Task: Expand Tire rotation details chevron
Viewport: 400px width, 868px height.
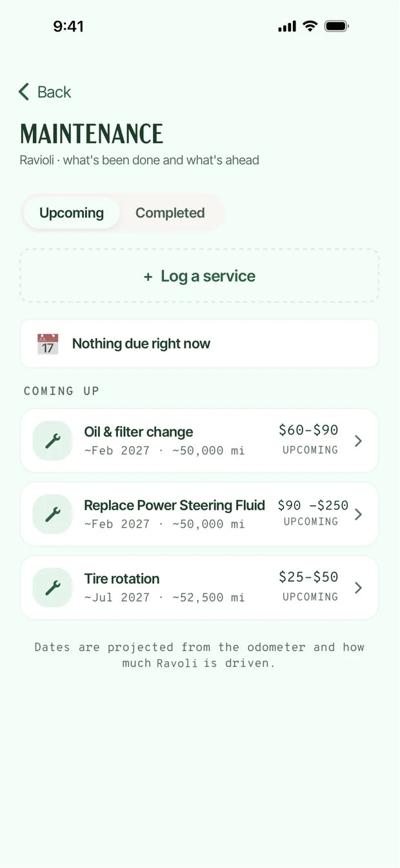Action: coord(359,588)
